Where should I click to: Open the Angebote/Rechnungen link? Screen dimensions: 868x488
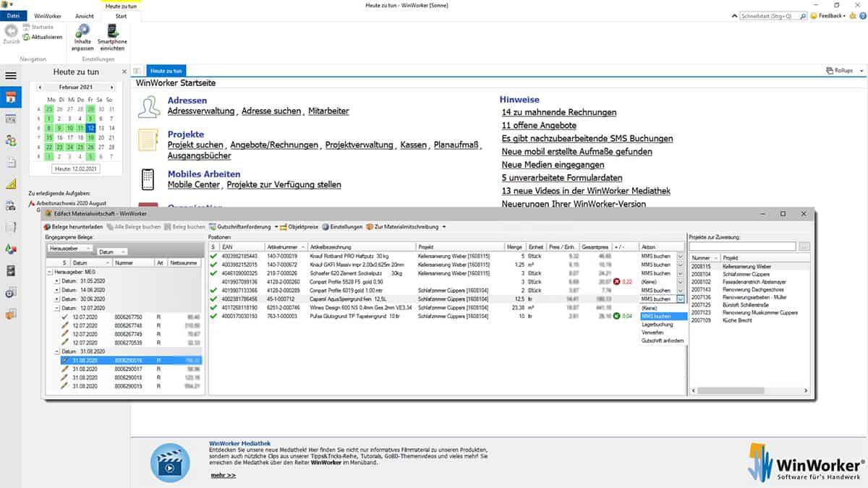[x=274, y=145]
